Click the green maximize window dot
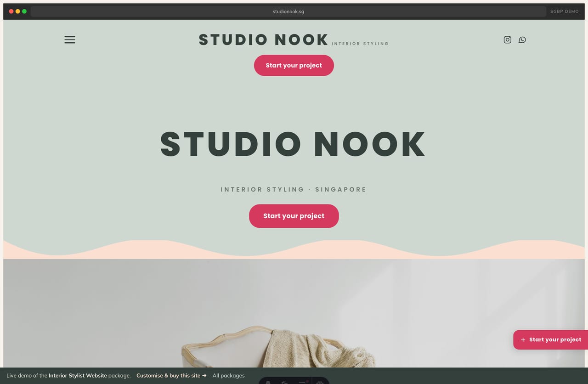 (24, 11)
